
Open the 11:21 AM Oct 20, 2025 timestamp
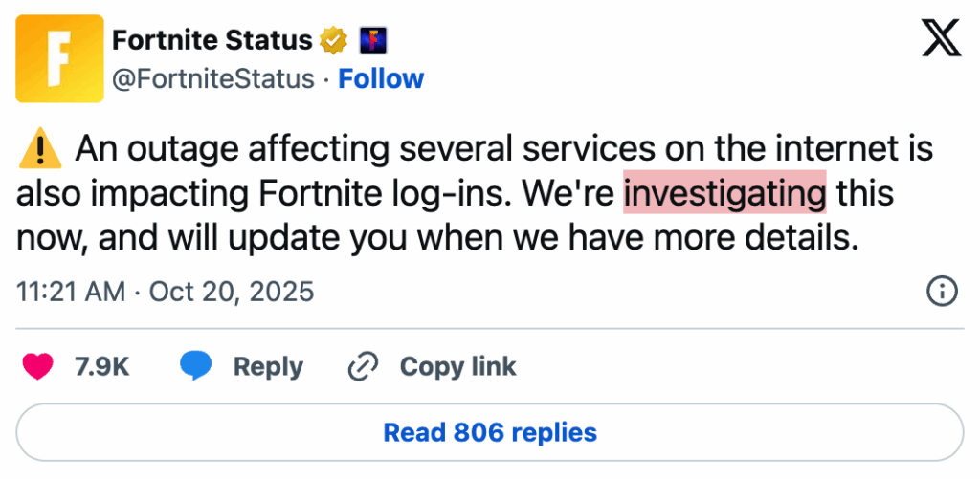coord(166,291)
